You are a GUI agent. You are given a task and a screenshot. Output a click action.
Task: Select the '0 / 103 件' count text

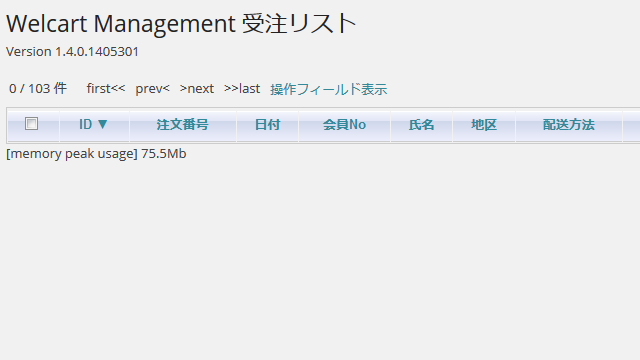[38, 89]
